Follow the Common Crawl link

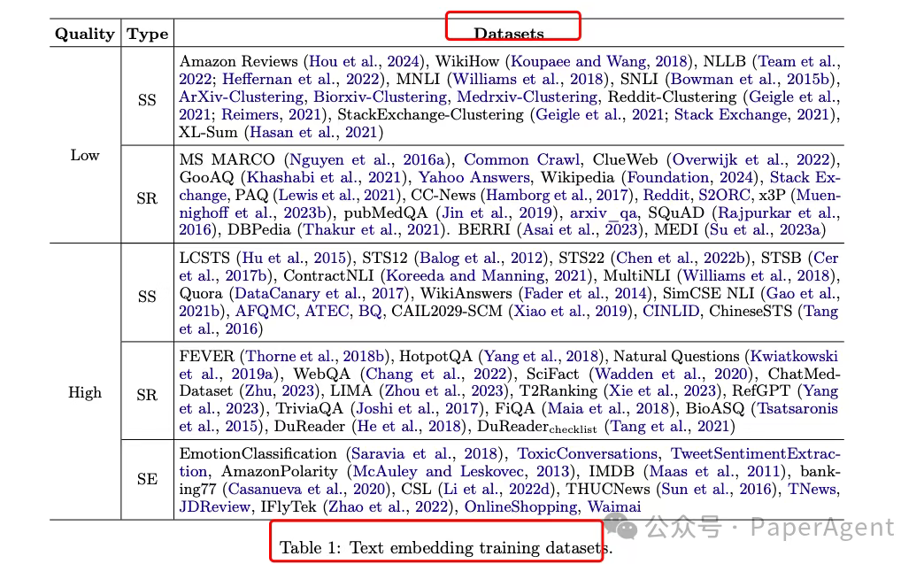522,159
